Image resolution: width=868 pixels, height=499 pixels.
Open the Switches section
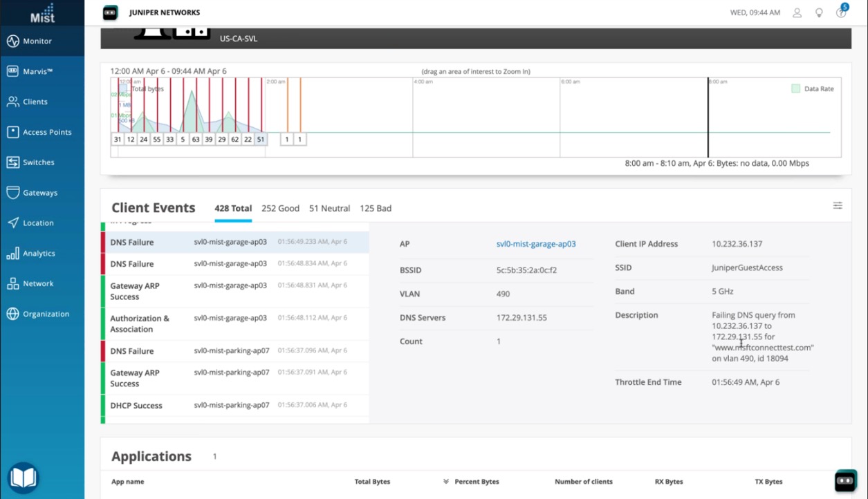tap(38, 162)
